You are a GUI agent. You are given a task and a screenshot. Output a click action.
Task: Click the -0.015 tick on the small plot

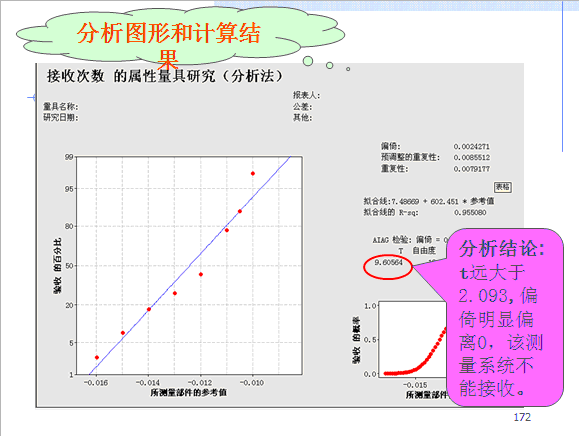point(415,385)
